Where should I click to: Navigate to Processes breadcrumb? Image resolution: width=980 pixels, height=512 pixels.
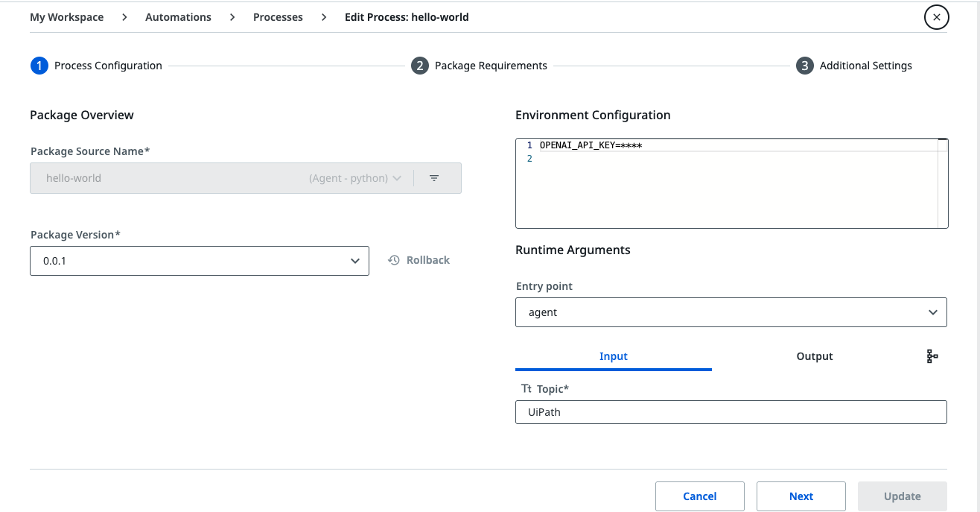pos(278,17)
